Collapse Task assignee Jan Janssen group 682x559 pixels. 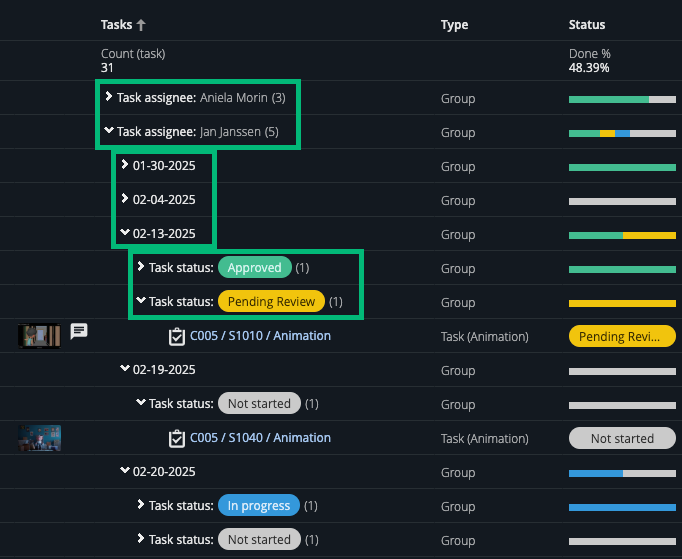109,130
